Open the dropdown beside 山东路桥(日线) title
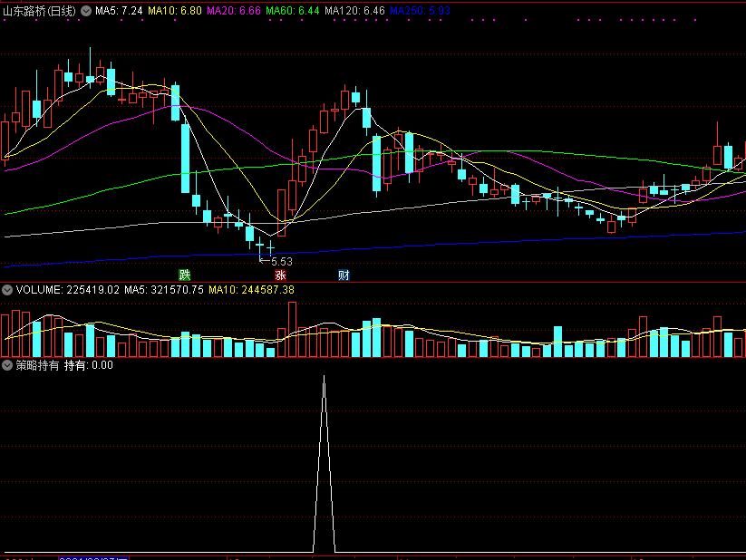This screenshot has width=746, height=560. tap(86, 11)
